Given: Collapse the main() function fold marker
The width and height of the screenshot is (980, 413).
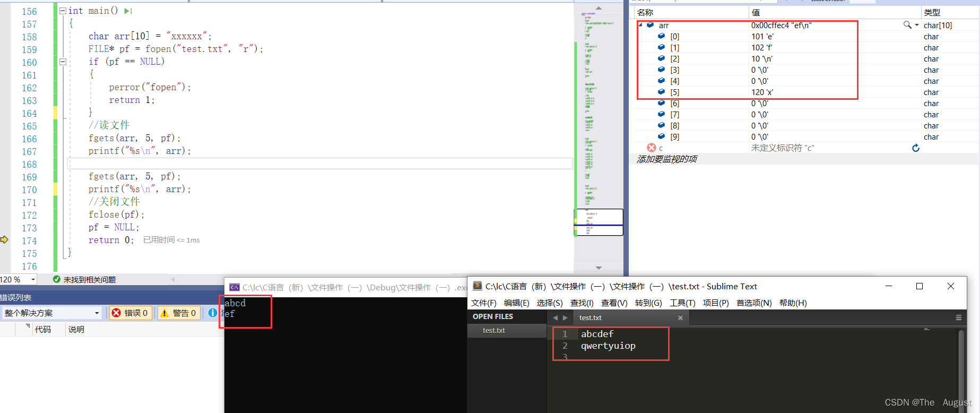Looking at the screenshot, I should point(63,11).
